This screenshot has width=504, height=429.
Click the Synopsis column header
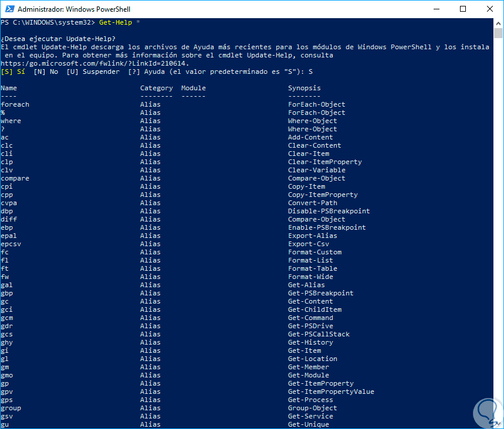click(305, 88)
